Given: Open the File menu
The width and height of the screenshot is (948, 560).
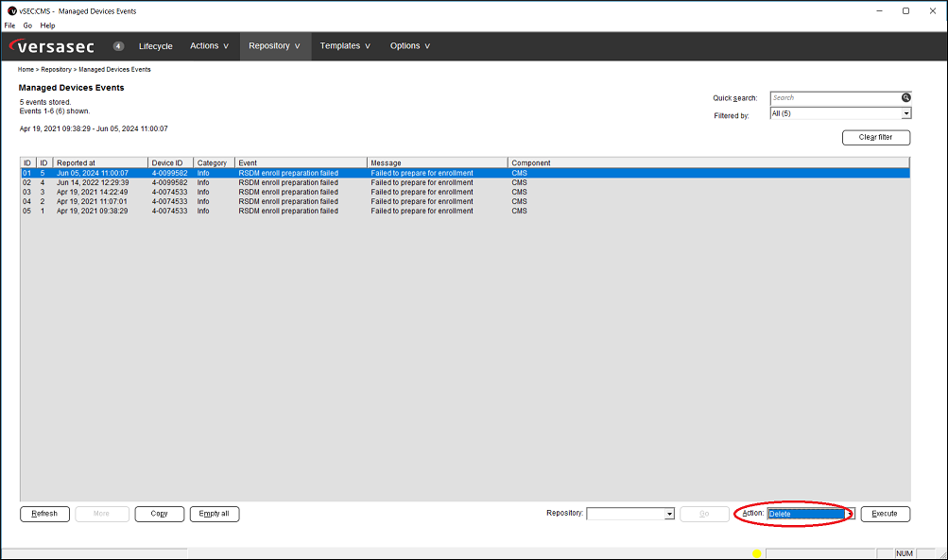Looking at the screenshot, I should [x=9, y=25].
